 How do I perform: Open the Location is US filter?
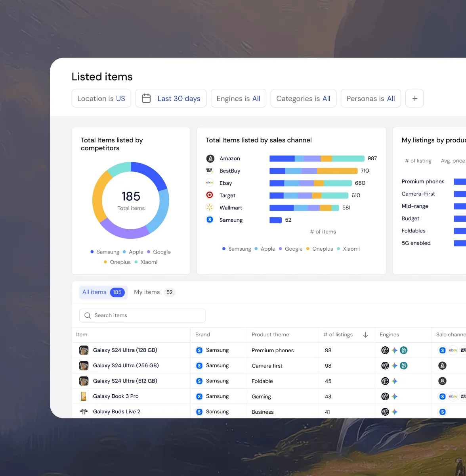click(x=101, y=98)
